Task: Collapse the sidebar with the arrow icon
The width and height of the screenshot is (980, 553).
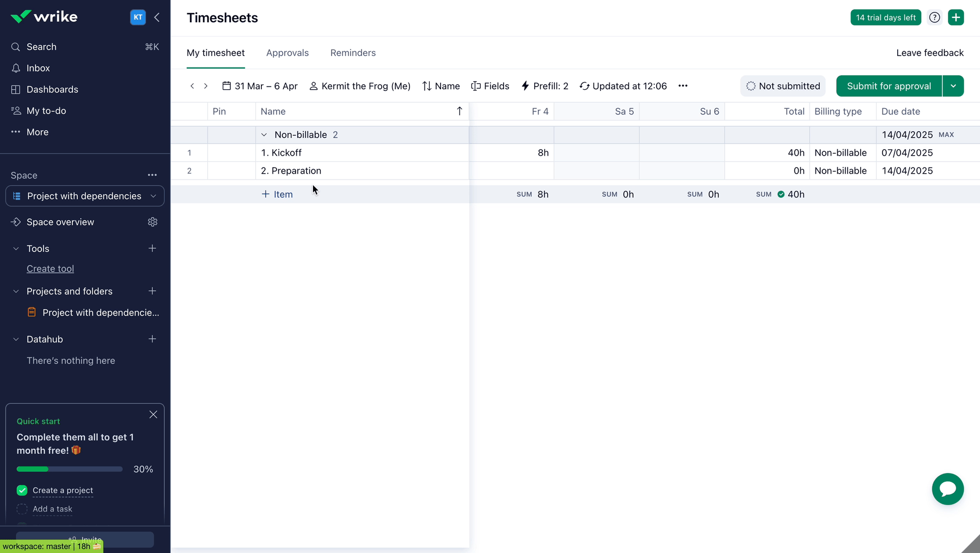Action: [x=157, y=17]
